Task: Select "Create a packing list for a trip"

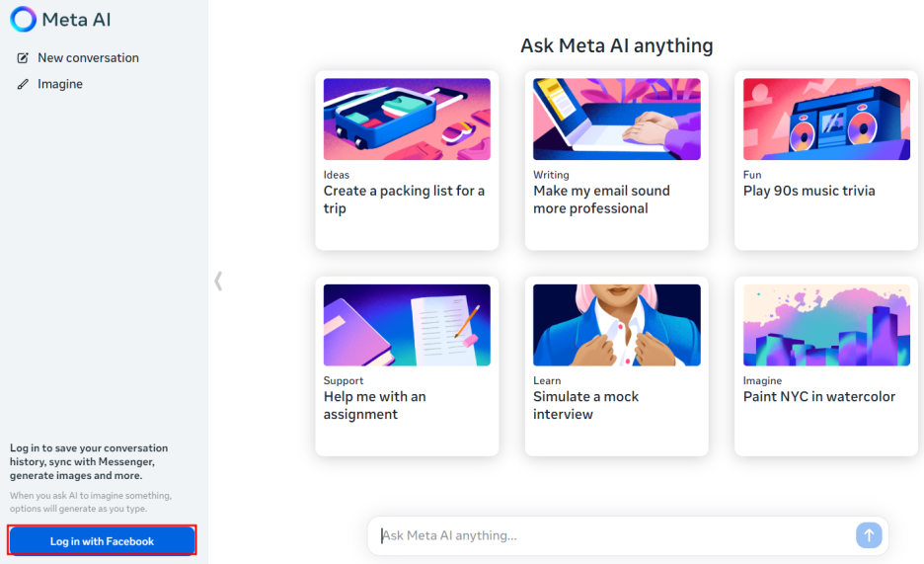Action: tap(405, 200)
